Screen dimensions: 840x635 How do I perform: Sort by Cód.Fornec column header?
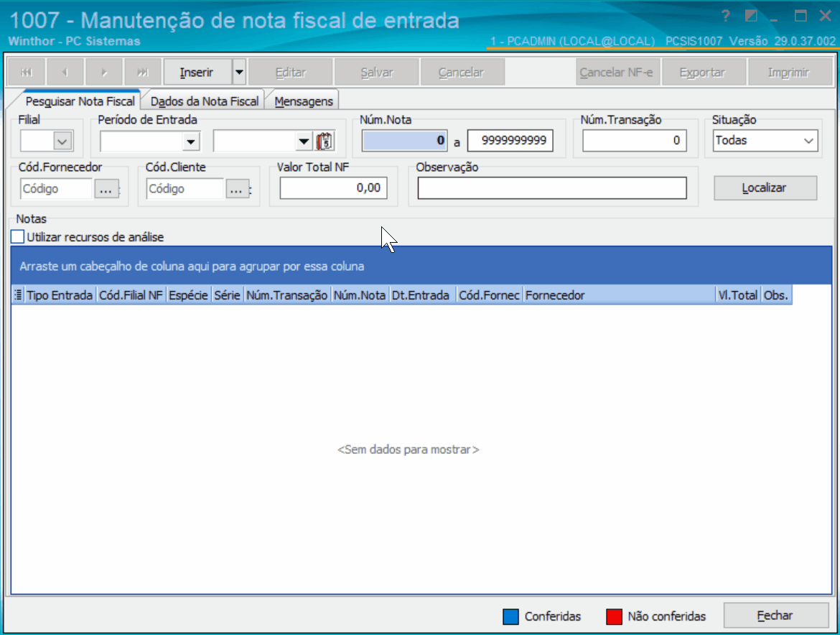(x=490, y=295)
